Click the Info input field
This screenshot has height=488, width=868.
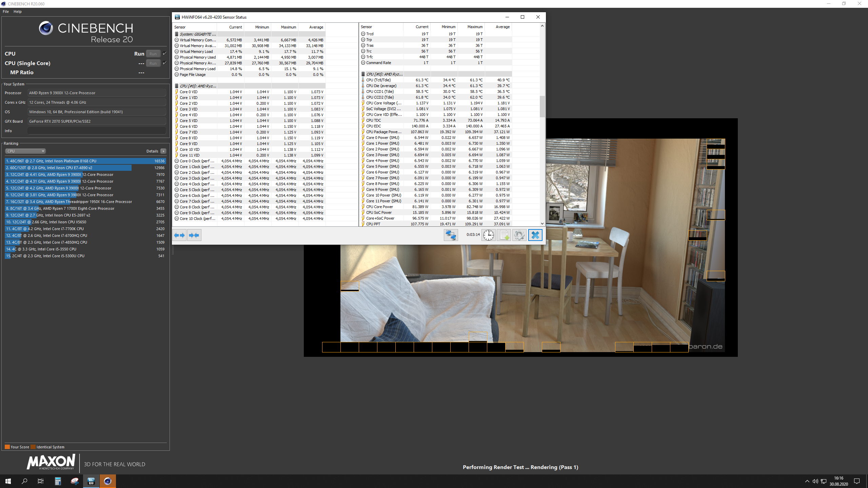pyautogui.click(x=97, y=131)
